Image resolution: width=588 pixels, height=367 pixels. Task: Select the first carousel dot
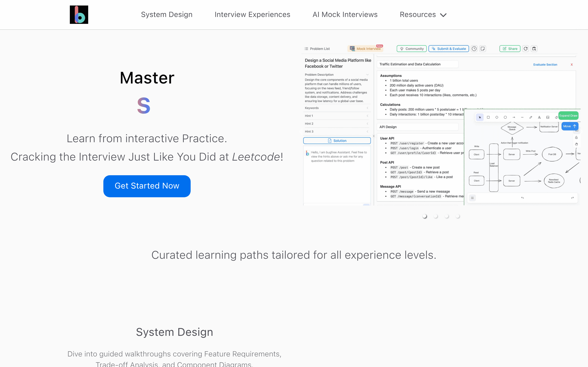(x=424, y=216)
